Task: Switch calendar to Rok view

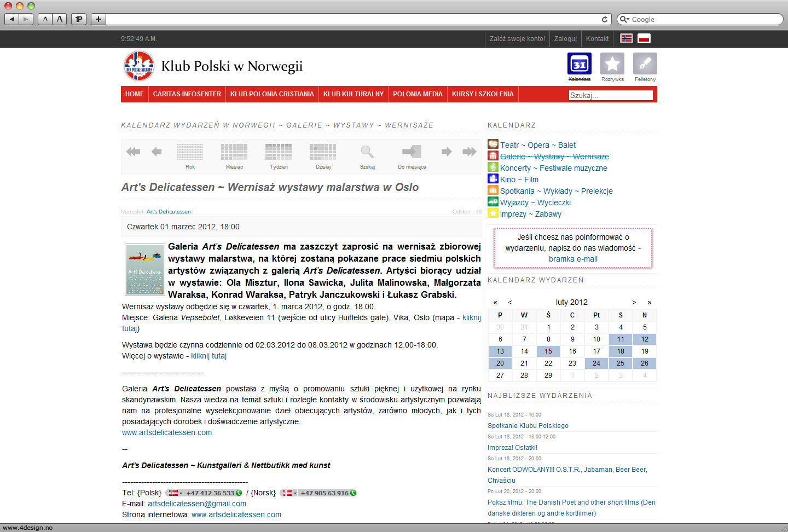Action: pos(190,152)
